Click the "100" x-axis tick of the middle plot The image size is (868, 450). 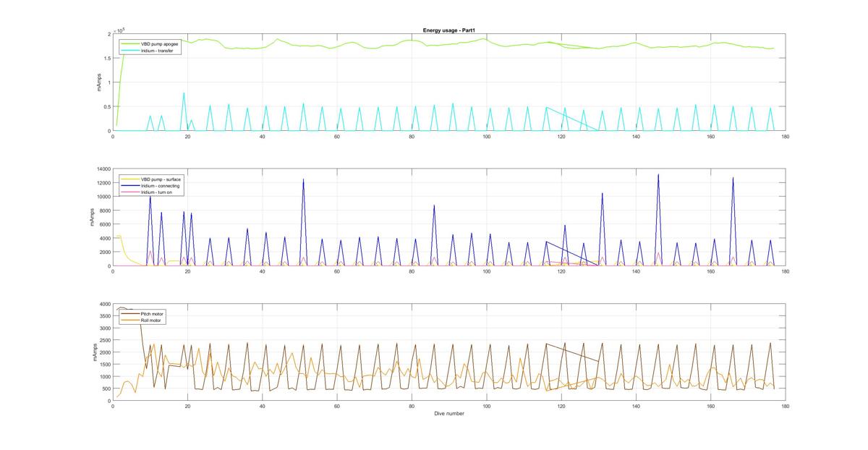(487, 272)
